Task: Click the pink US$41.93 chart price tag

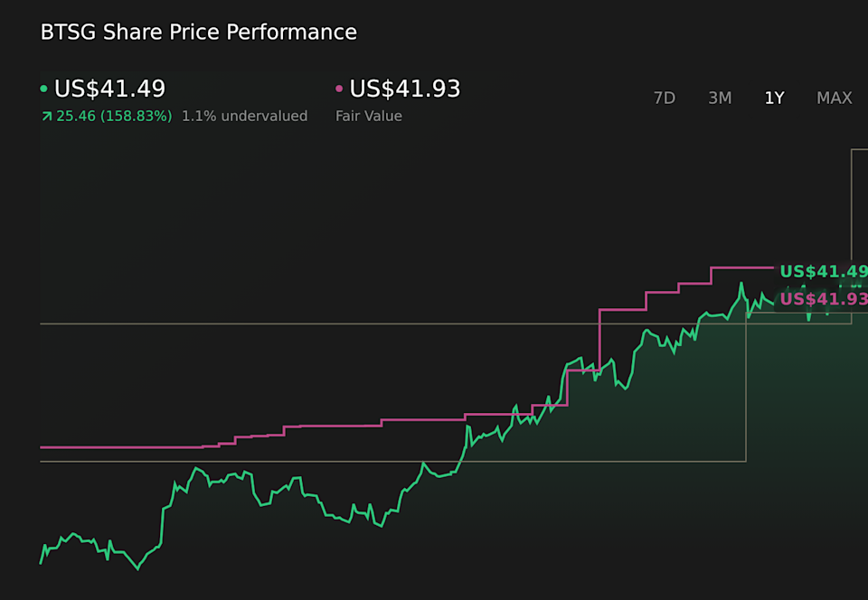Action: [x=821, y=296]
